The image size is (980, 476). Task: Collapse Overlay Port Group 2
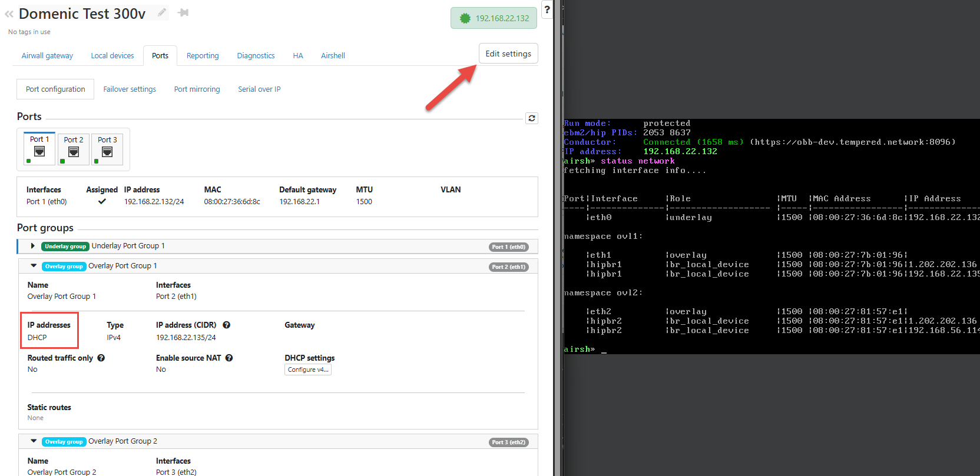[x=34, y=441]
